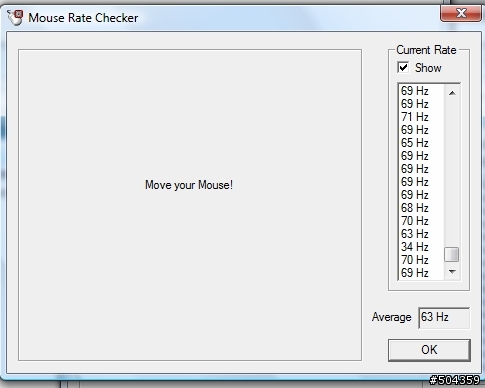The image size is (485, 388).
Task: Click the rate list scrollbar thumb
Action: click(x=452, y=255)
